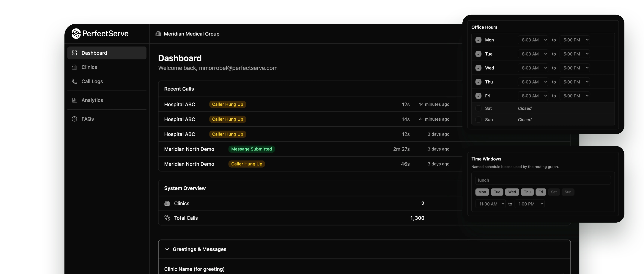Toggle Sat day chip in Time Windows

553,192
